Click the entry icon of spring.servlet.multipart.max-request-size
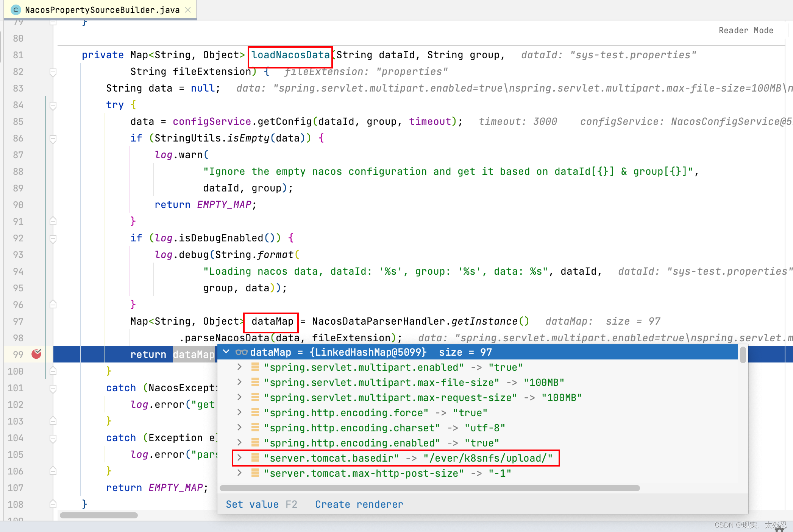 [x=255, y=397]
